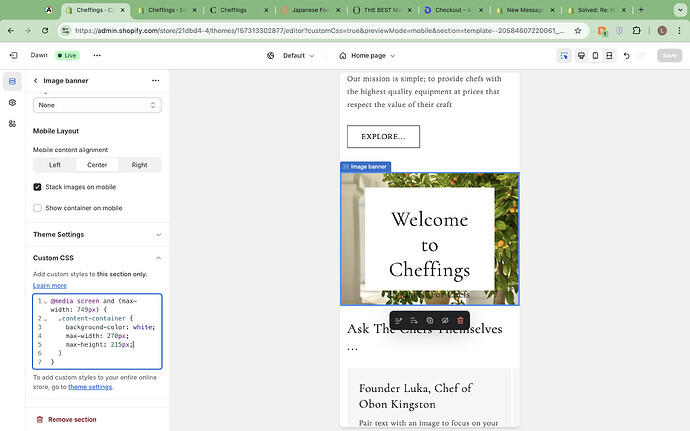This screenshot has width=690, height=431.
Task: Click site information icon in address bar
Action: pyautogui.click(x=66, y=30)
